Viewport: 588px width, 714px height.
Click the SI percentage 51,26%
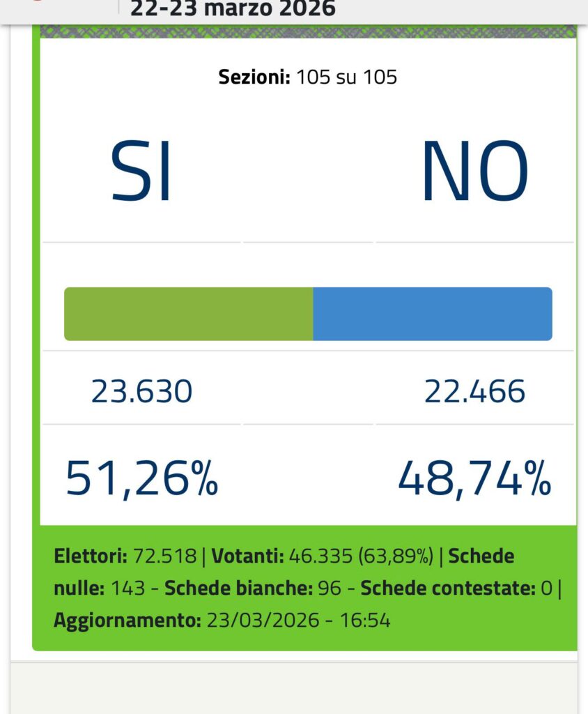pos(142,478)
